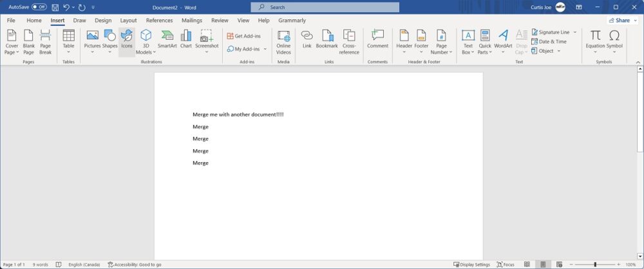
Task: Expand the My Add-ins dropdown
Action: pos(265,49)
